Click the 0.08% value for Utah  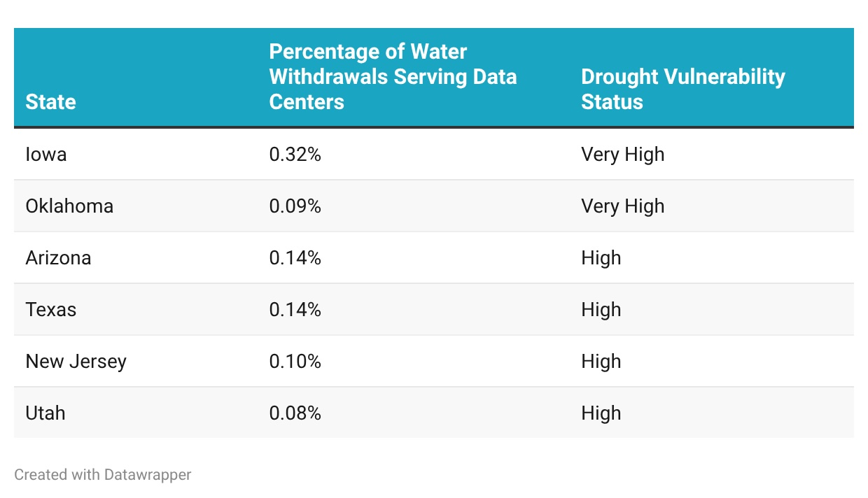coord(295,413)
